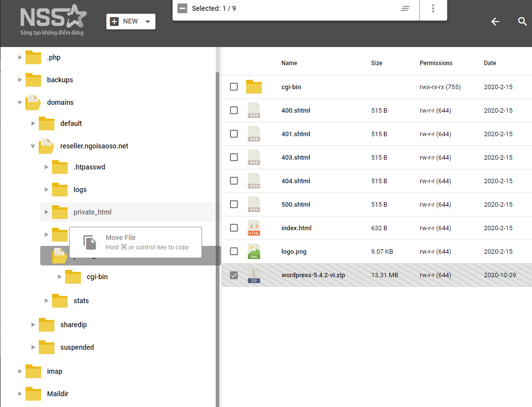Open the index.html file link
The width and height of the screenshot is (532, 407).
point(295,228)
